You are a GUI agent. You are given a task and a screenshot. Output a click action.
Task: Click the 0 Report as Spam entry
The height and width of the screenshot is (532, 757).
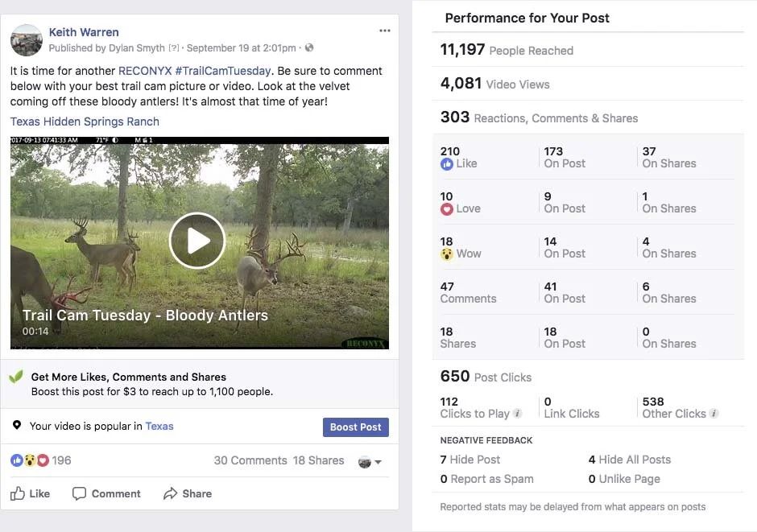pos(486,479)
